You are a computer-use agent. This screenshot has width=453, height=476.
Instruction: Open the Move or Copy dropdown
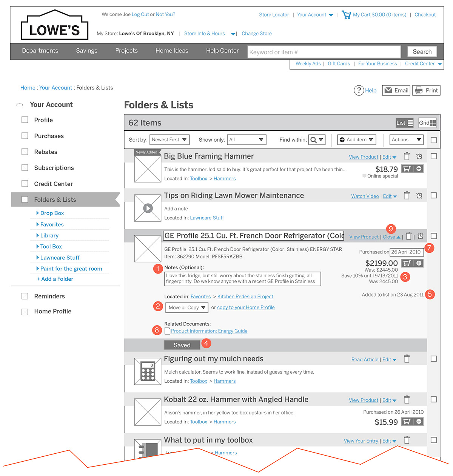click(x=186, y=308)
